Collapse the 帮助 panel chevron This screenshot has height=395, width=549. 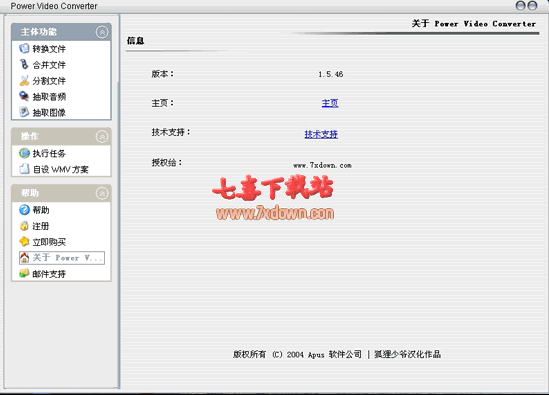(x=102, y=193)
